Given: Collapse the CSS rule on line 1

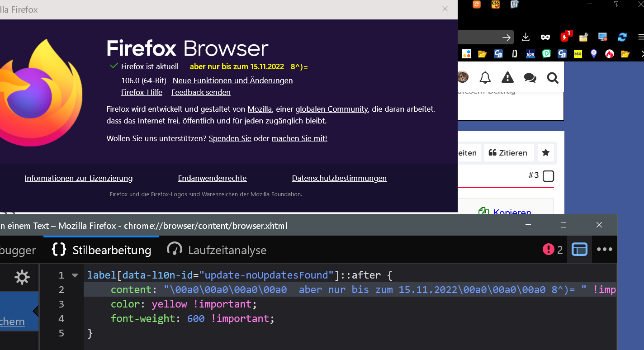Looking at the screenshot, I should tap(75, 275).
